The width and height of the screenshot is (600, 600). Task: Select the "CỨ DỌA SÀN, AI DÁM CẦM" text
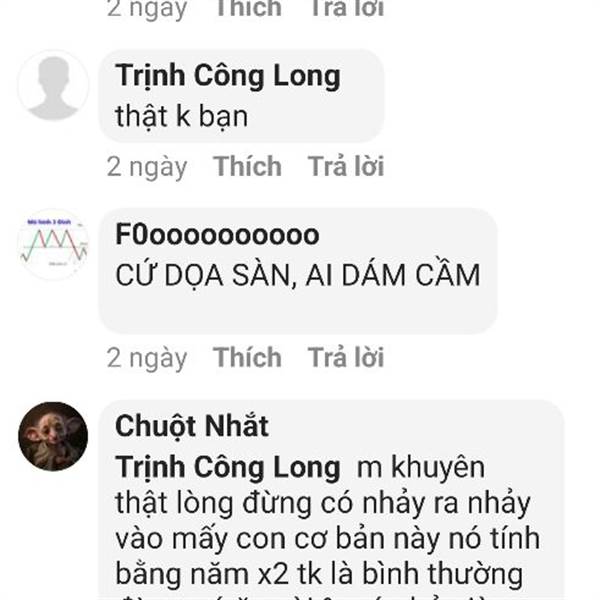pyautogui.click(x=298, y=275)
